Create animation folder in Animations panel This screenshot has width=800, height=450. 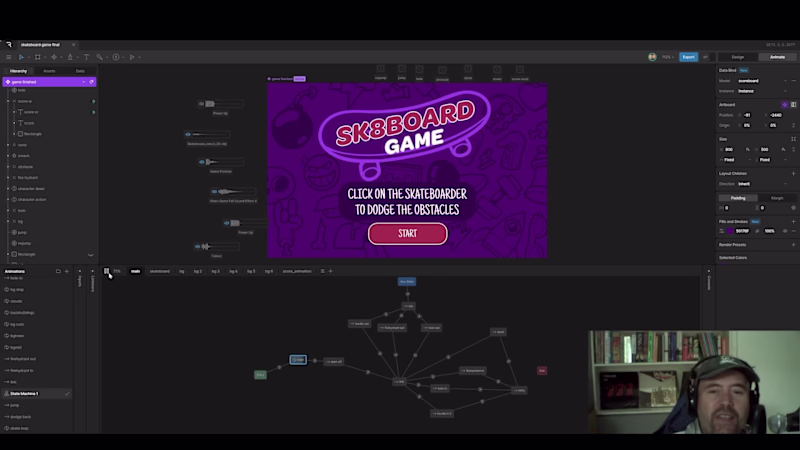coord(58,271)
